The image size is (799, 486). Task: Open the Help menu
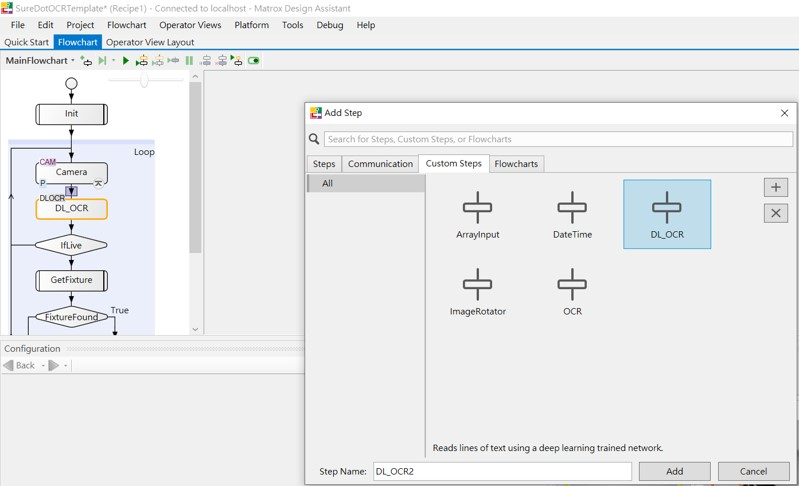(x=365, y=25)
